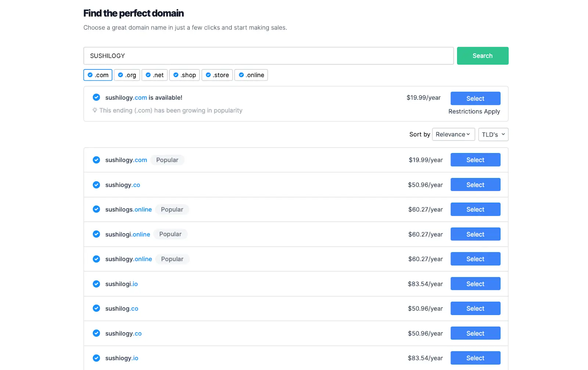Toggle the .com extension filter

point(98,75)
